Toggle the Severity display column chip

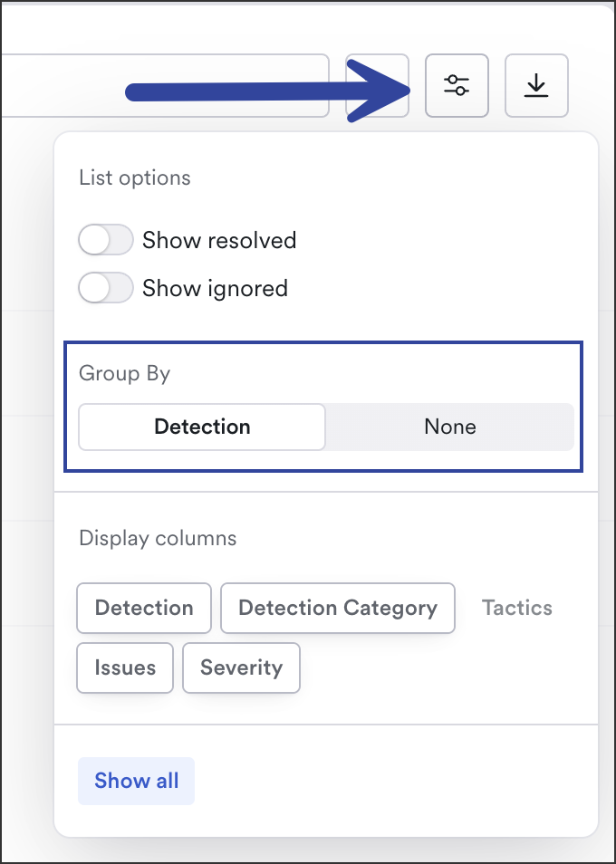pos(241,667)
